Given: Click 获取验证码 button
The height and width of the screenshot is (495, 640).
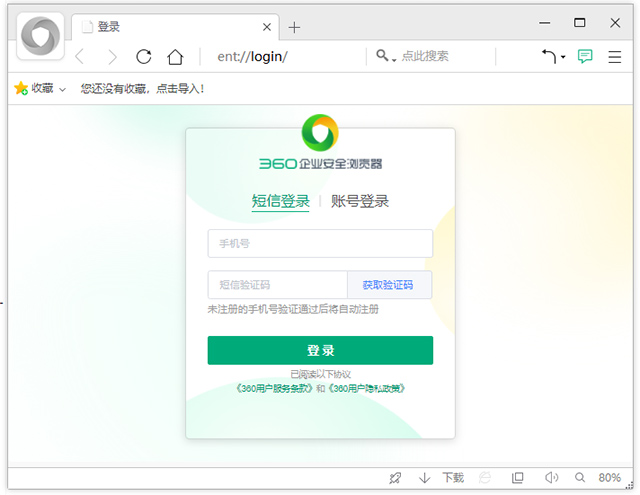Looking at the screenshot, I should pyautogui.click(x=389, y=284).
